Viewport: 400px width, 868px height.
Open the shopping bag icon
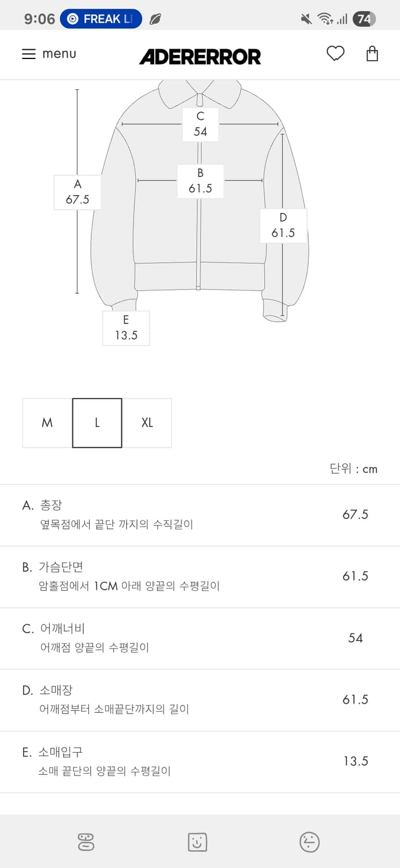tap(372, 53)
